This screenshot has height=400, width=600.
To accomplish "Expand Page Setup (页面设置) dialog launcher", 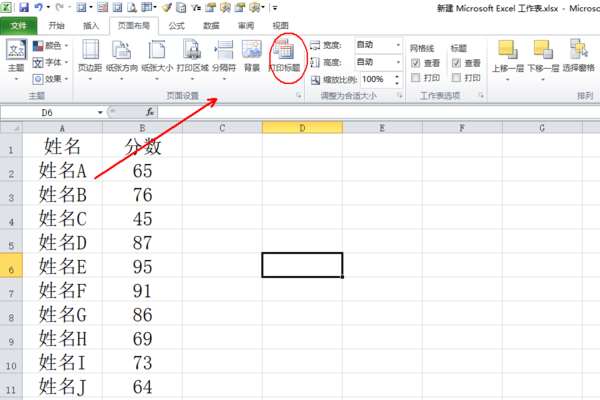I will coord(299,96).
